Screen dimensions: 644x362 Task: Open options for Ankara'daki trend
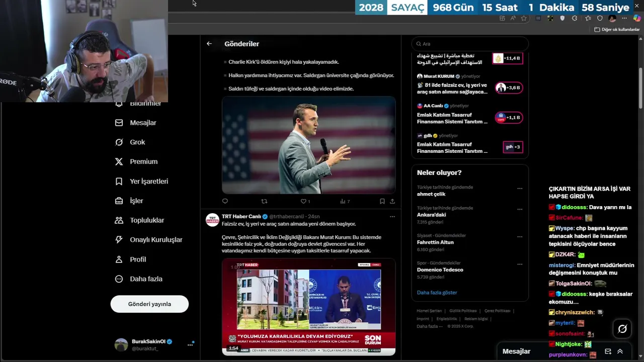coord(520,209)
